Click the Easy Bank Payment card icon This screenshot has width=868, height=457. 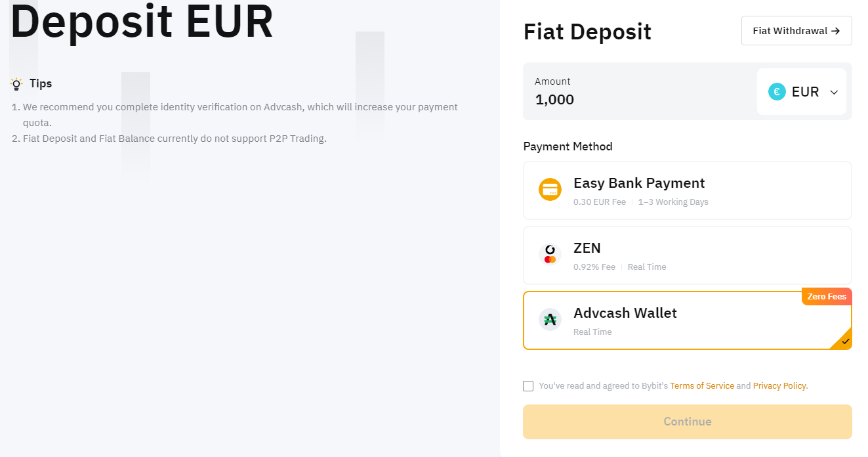(550, 190)
